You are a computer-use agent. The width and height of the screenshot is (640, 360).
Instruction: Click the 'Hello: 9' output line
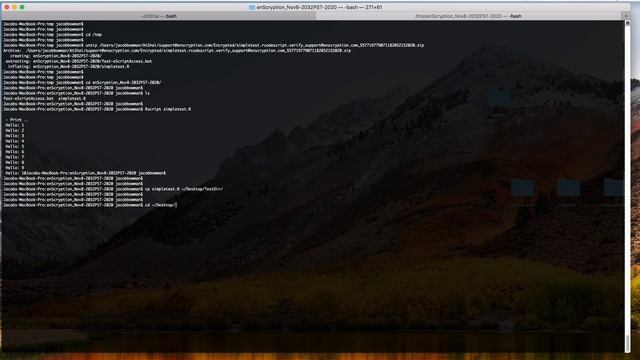click(15, 167)
